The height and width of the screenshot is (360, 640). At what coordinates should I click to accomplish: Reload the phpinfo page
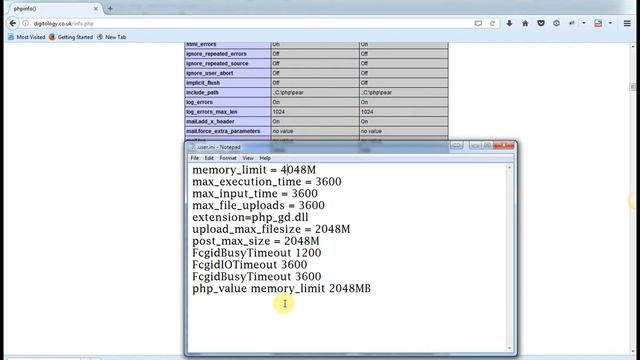click(x=492, y=24)
